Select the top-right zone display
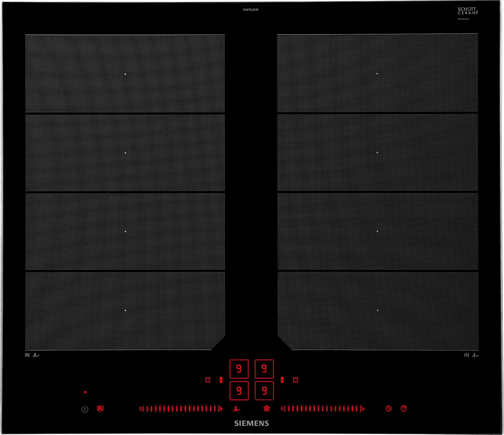 264,369
